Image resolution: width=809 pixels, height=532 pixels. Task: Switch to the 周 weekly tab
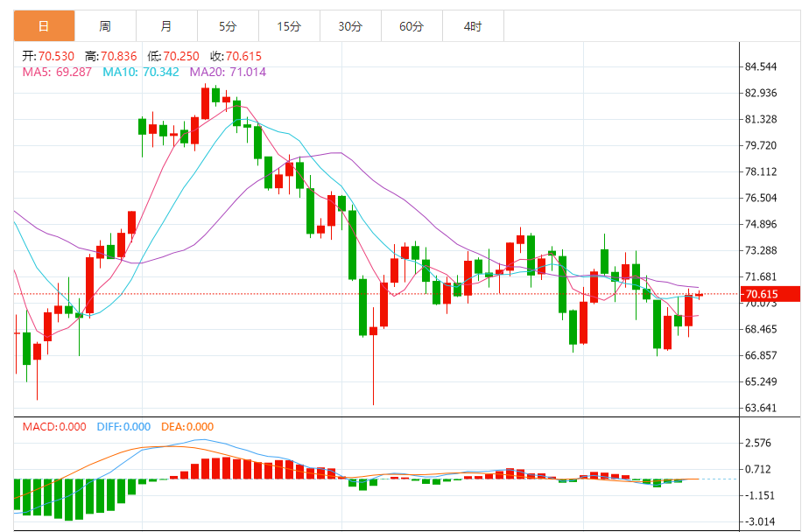[x=105, y=26]
